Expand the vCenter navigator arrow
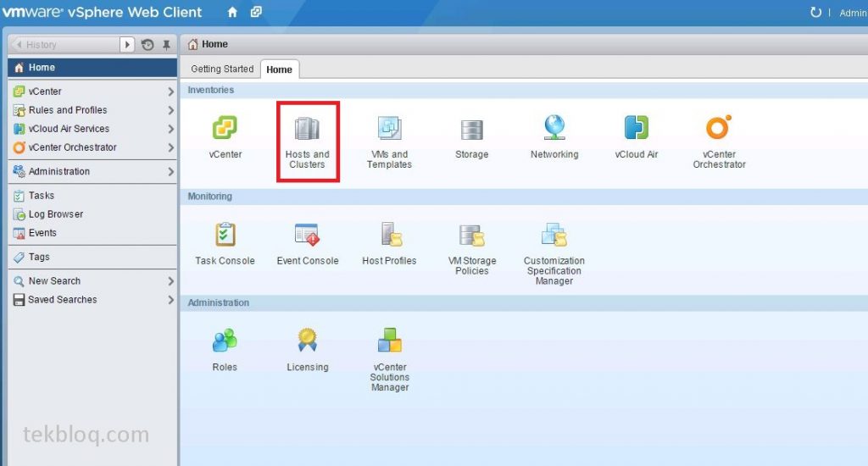Image resolution: width=868 pixels, height=466 pixels. (170, 92)
